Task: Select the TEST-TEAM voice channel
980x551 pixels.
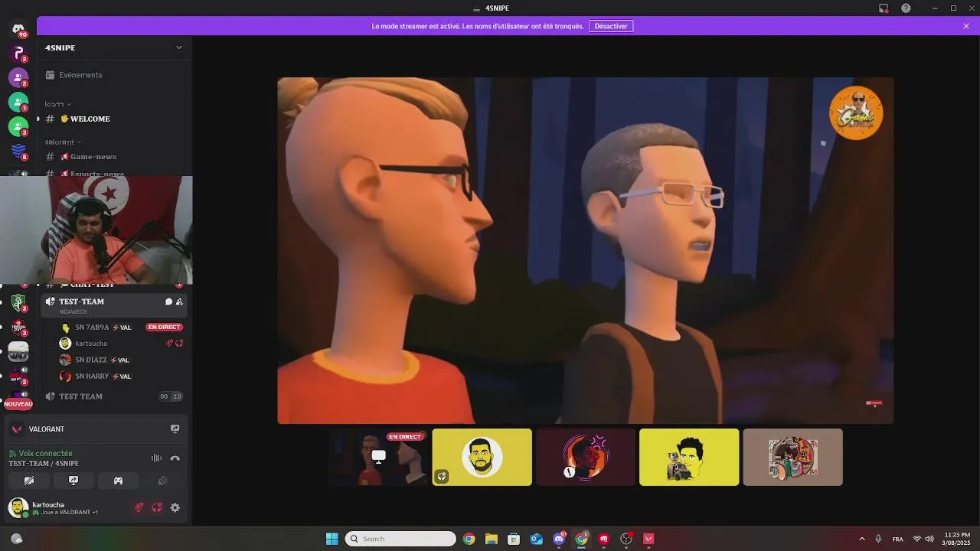Action: (x=113, y=305)
